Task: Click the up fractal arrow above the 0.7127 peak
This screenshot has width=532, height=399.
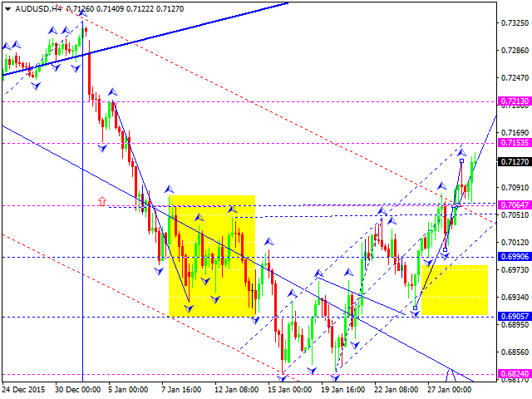Action: pyautogui.click(x=462, y=153)
